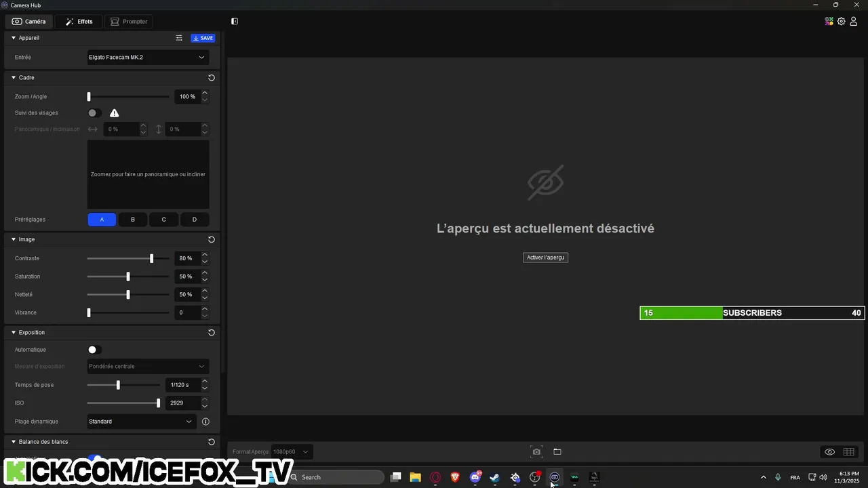Click the microphone tray icon
This screenshot has width=868, height=488.
[778, 477]
